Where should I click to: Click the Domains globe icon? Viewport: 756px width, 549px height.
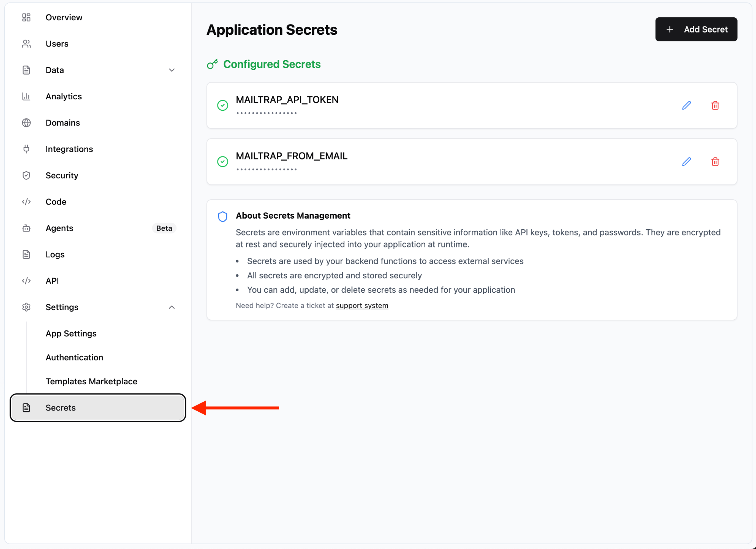[x=26, y=123]
